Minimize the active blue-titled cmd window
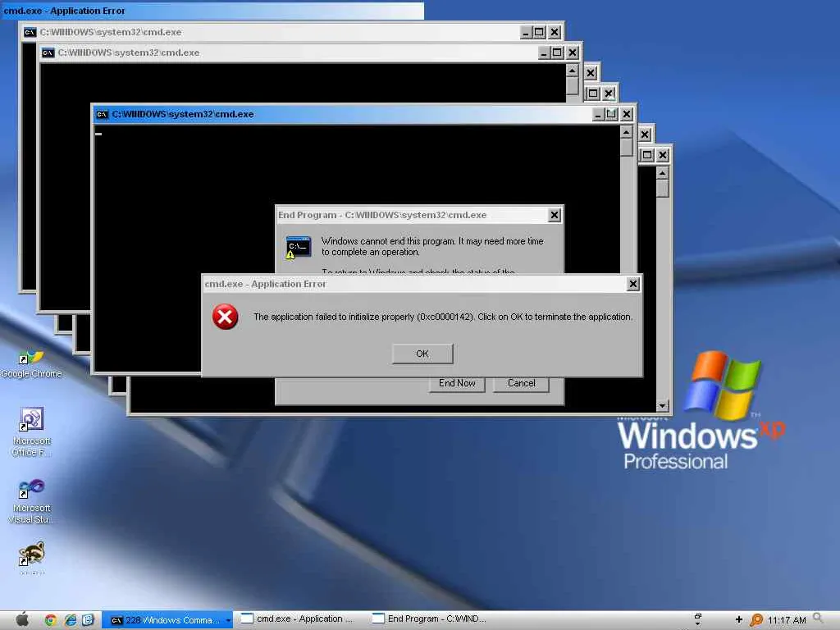This screenshot has height=630, width=840. 598,114
